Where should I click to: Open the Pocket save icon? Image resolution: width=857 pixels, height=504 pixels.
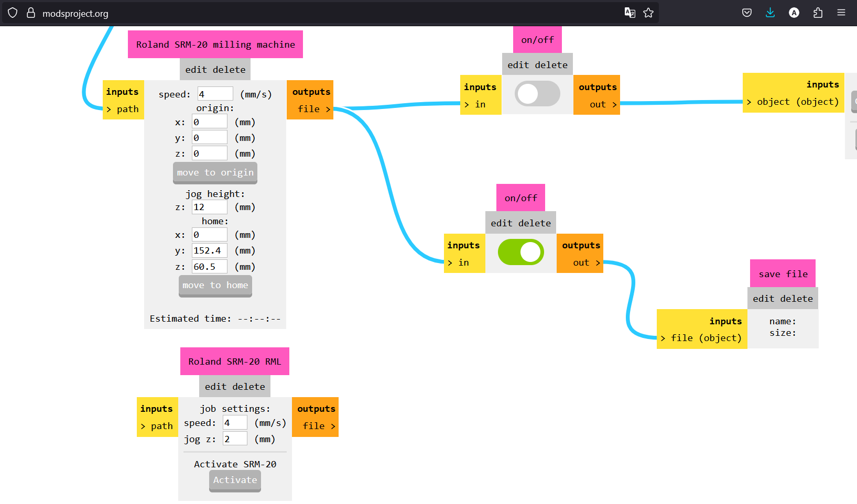pos(747,13)
